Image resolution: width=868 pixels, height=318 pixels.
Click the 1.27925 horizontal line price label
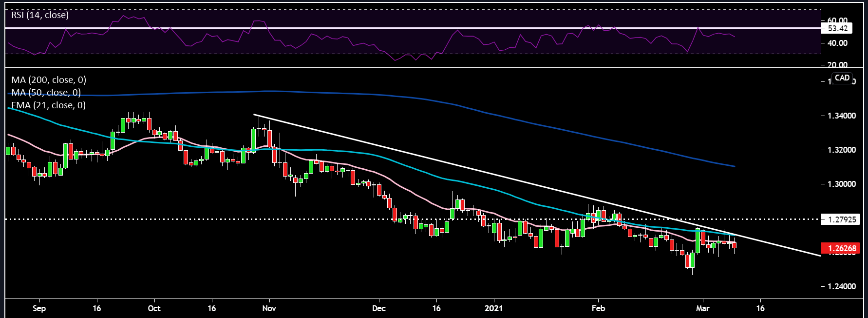click(x=841, y=219)
